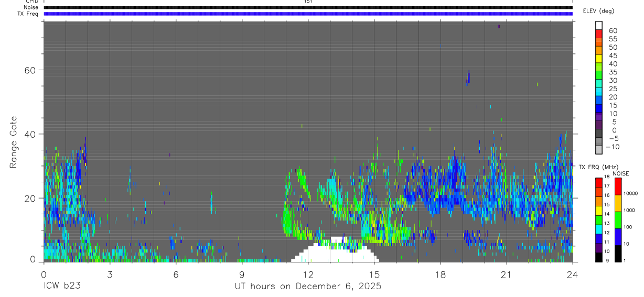
Task: Click the black segment of the TX FRQ bar
Action: [x=599, y=258]
